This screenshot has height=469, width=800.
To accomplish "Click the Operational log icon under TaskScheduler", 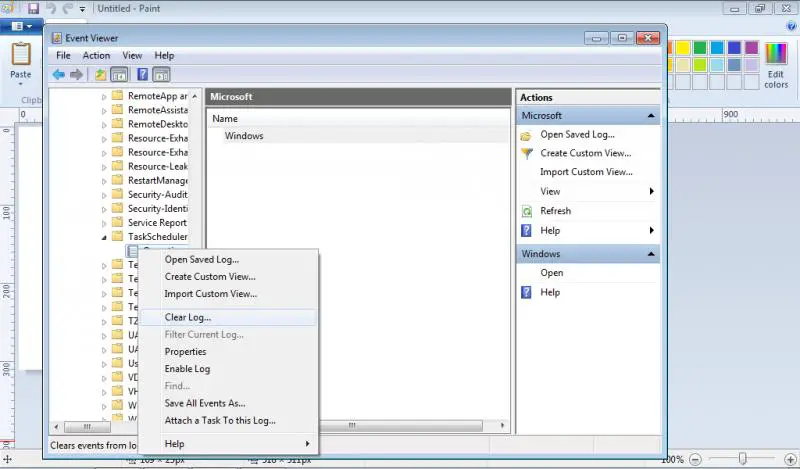I will 132,251.
